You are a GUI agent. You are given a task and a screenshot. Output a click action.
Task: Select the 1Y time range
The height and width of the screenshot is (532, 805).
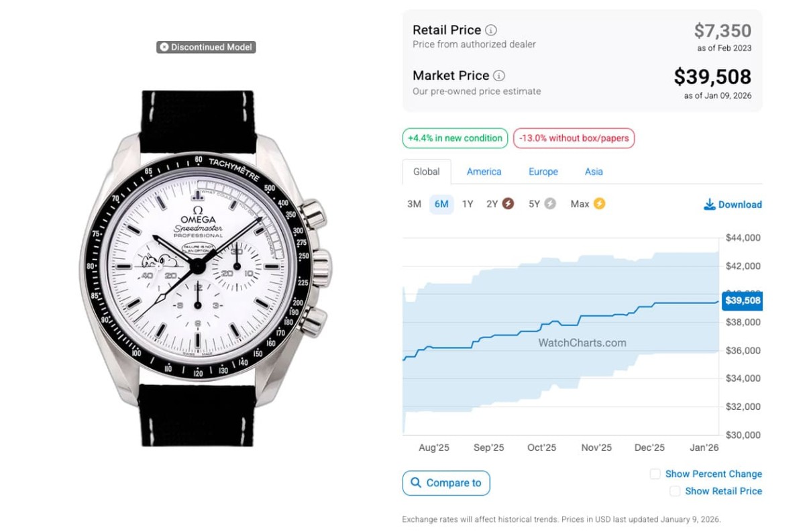(x=468, y=204)
